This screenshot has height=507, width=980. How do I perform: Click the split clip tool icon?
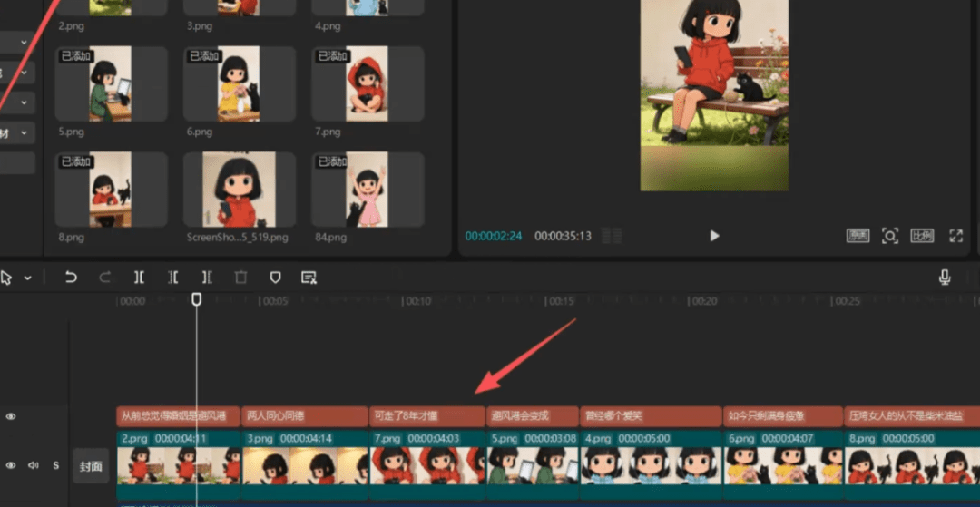point(139,278)
